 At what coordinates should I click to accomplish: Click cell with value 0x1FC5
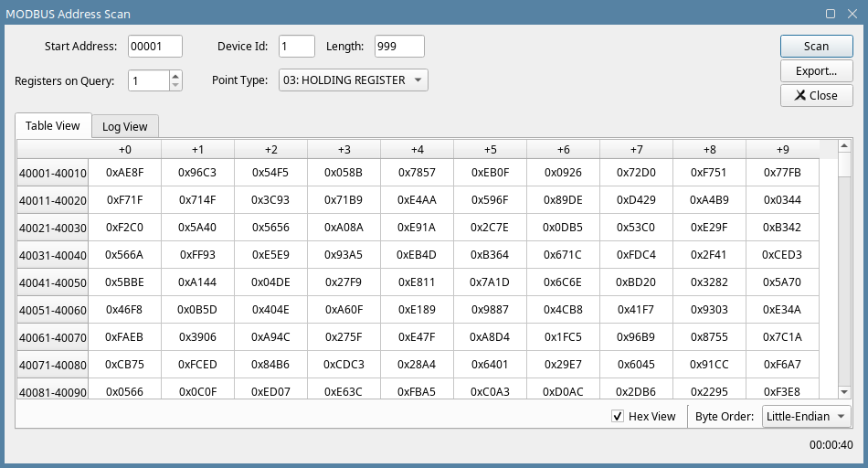[x=564, y=336]
